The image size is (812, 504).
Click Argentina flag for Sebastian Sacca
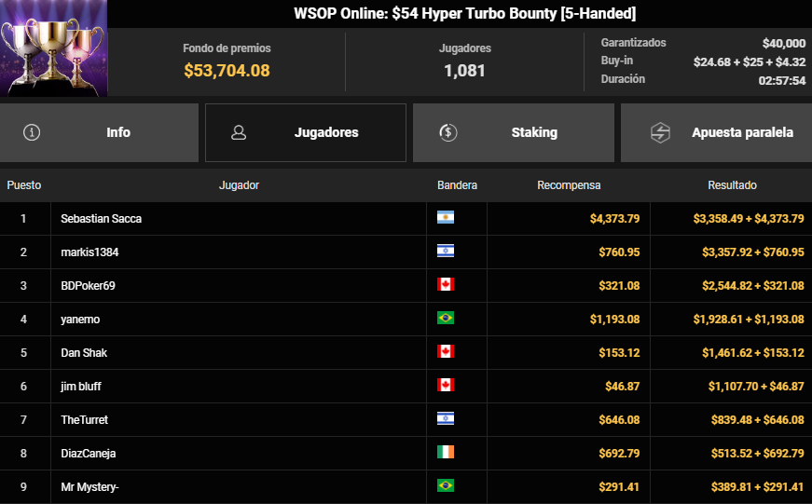coord(446,217)
